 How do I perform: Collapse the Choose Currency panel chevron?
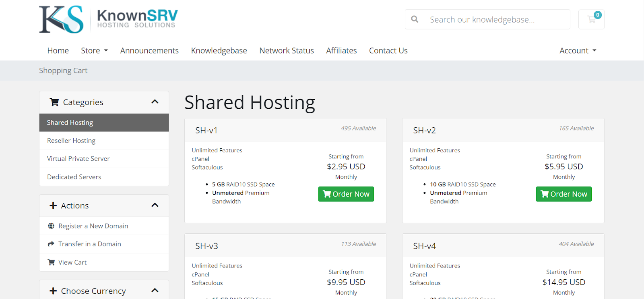click(x=155, y=291)
